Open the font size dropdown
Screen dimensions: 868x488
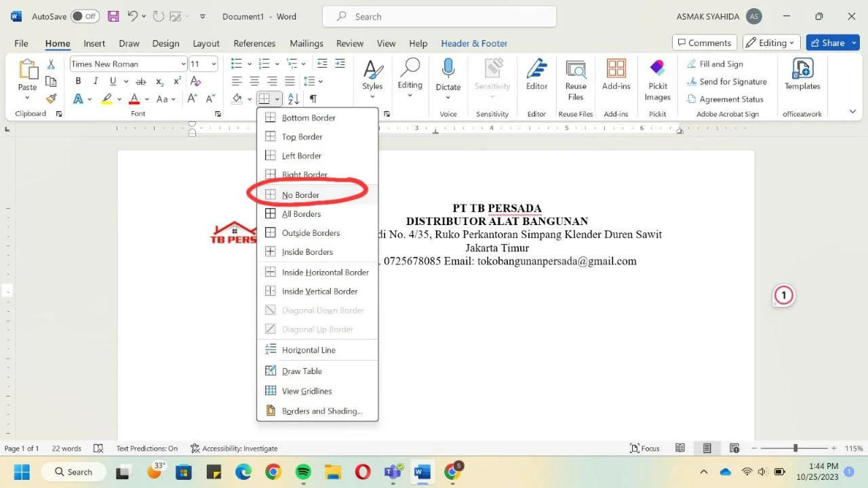(x=214, y=64)
